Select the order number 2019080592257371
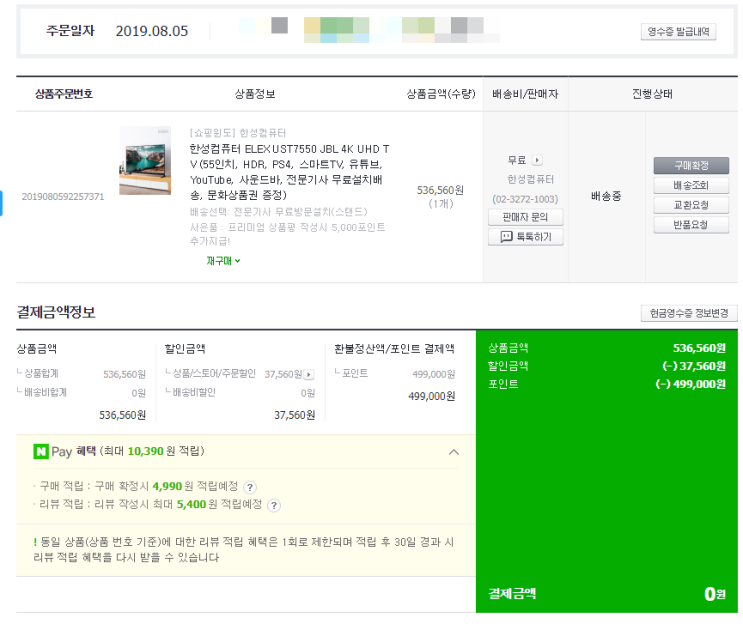The height and width of the screenshot is (624, 743). 63,197
